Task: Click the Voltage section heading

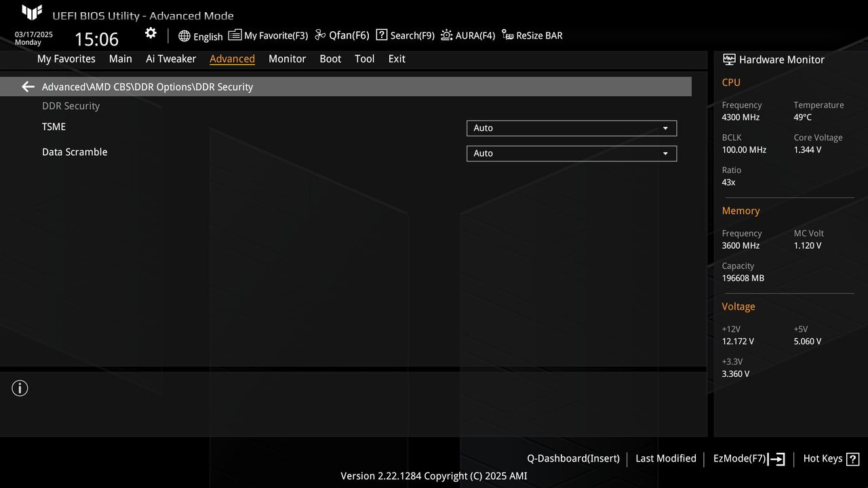Action: point(738,307)
